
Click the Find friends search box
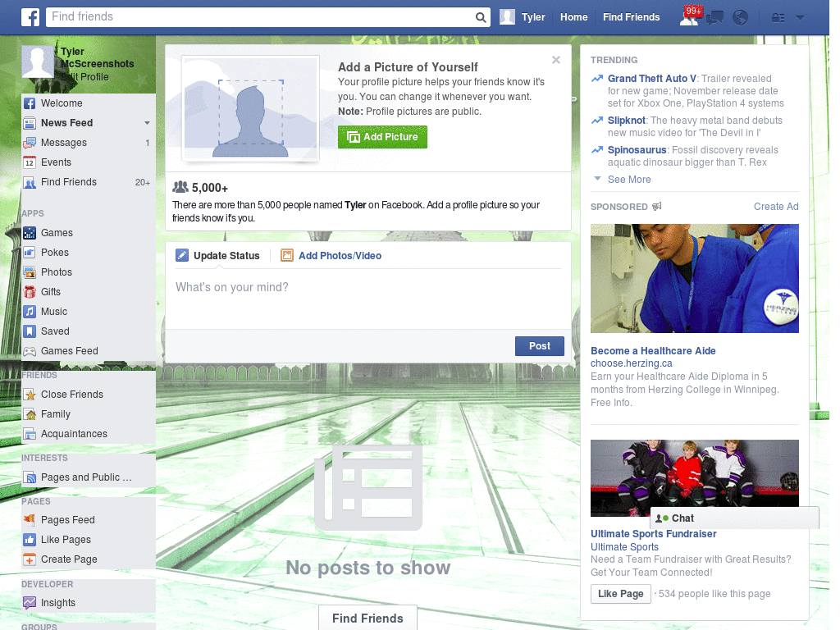(268, 17)
